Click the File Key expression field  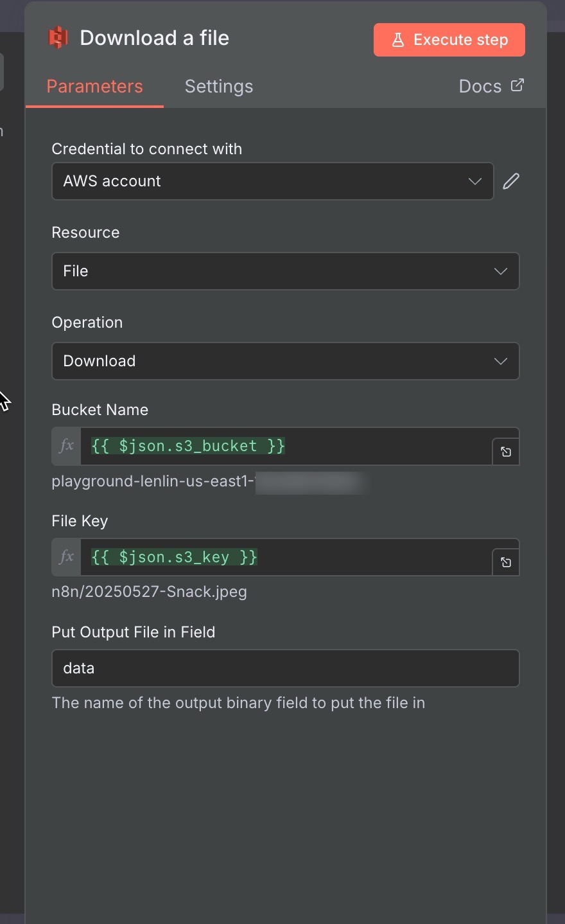point(286,557)
